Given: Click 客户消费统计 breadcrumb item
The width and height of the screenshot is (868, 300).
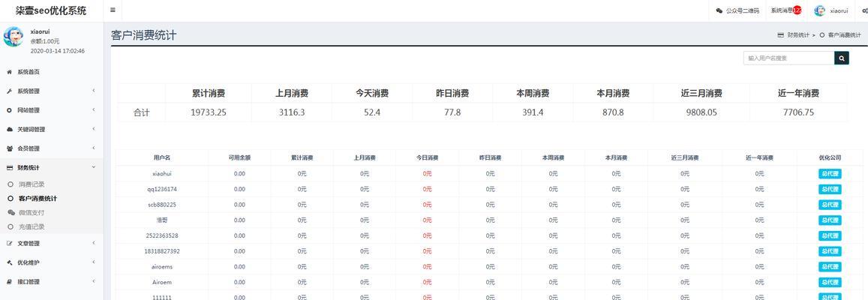Looking at the screenshot, I should pyautogui.click(x=844, y=34).
